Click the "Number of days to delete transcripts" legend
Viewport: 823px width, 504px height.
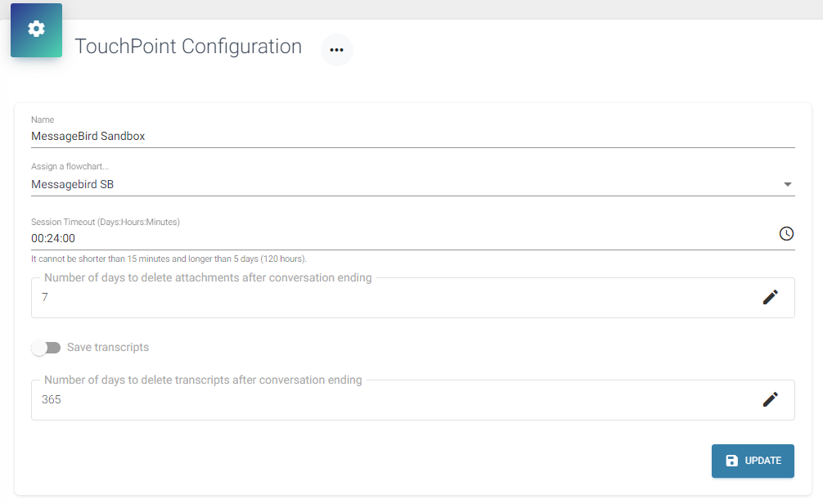tap(203, 380)
